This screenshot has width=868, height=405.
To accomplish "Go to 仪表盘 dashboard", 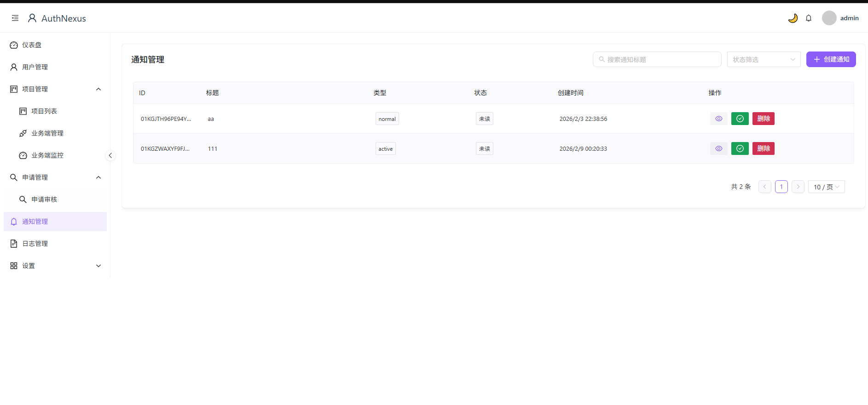I will (x=32, y=45).
